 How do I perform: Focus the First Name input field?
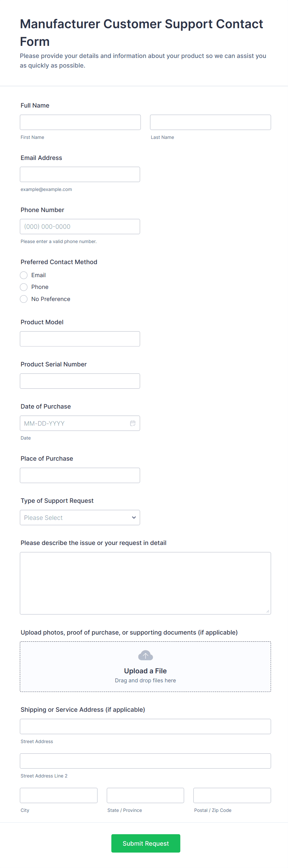[x=80, y=122]
